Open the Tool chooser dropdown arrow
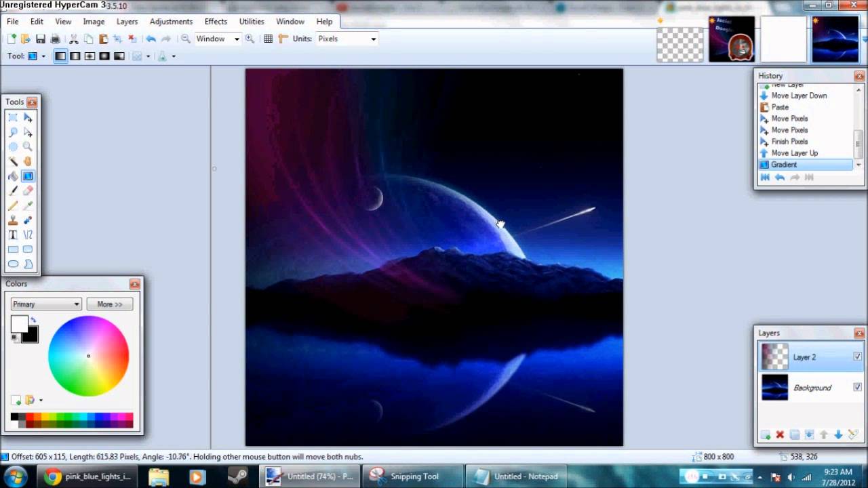This screenshot has height=488, width=868. pos(43,56)
